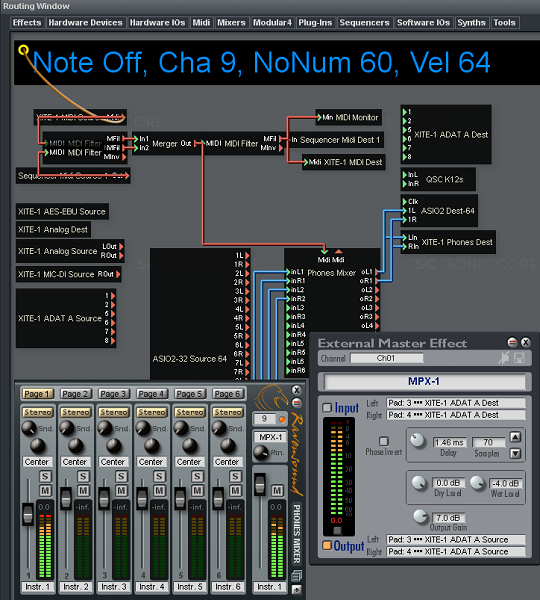
Task: Enable the Input meter checkbox
Action: point(327,408)
